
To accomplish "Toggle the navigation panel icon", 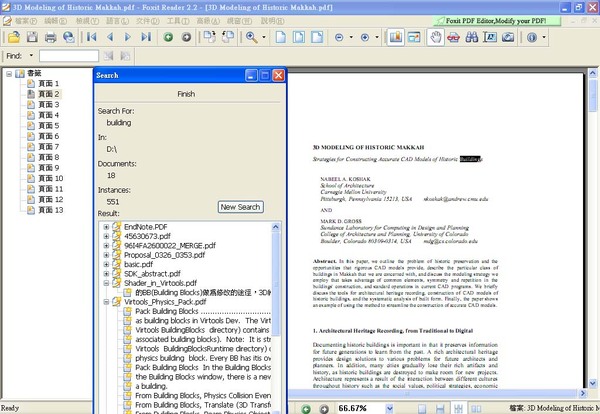I will click(395, 37).
